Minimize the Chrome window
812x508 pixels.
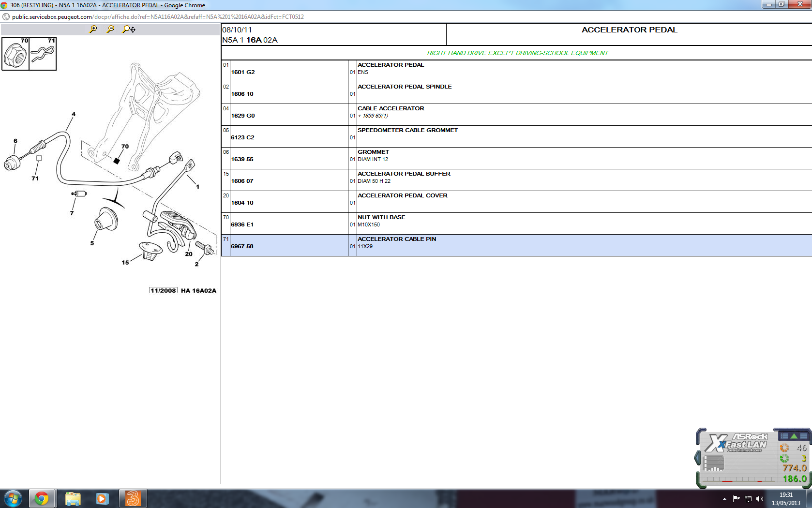(x=768, y=4)
